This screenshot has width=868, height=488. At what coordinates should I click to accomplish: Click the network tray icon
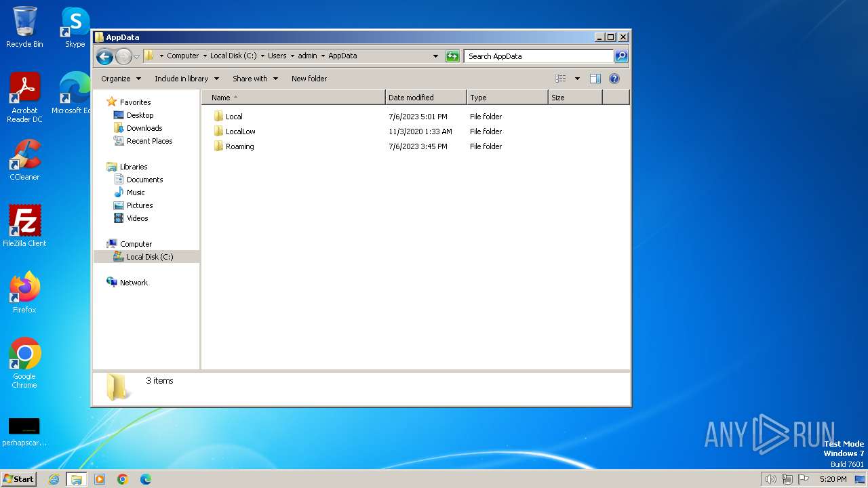pyautogui.click(x=787, y=479)
